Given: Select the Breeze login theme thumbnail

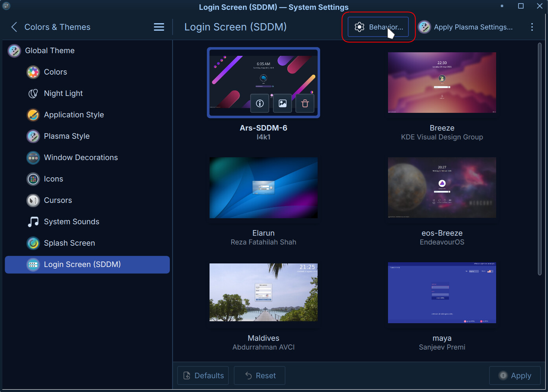Looking at the screenshot, I should tap(442, 83).
